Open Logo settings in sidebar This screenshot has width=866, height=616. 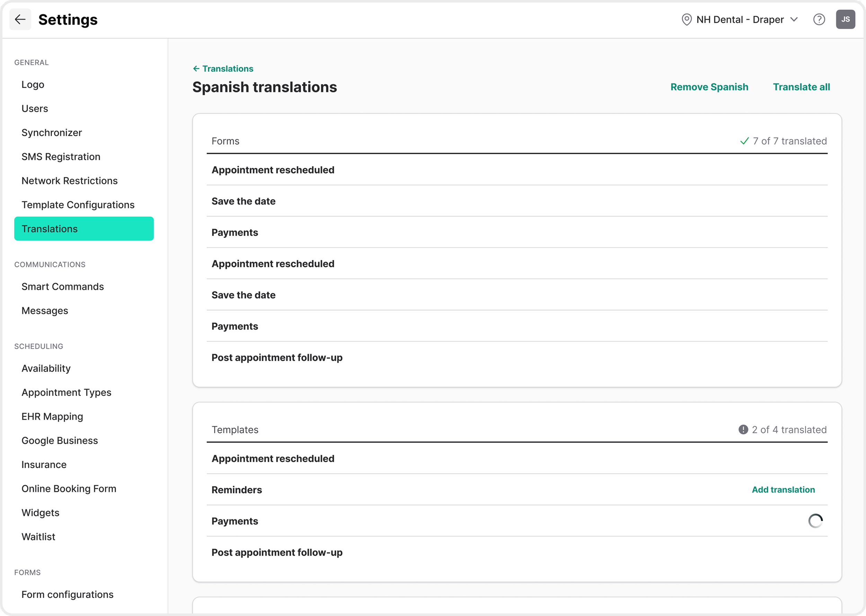point(84,84)
